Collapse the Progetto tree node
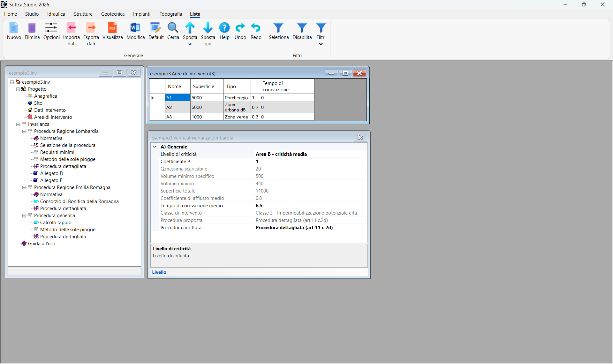 pos(18,89)
